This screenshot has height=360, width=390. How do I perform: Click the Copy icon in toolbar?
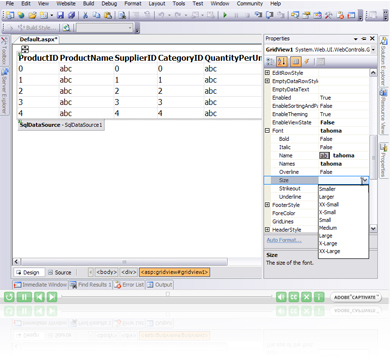[x=96, y=15]
